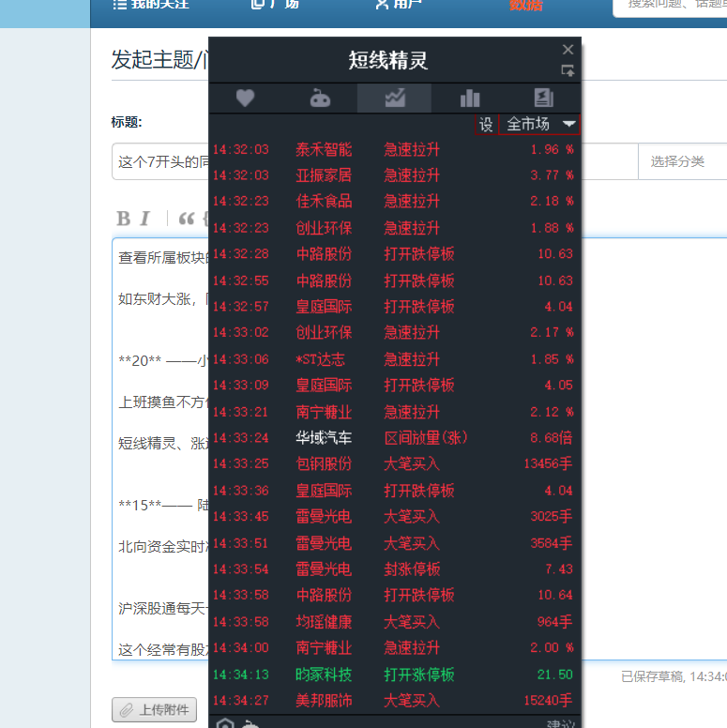Select 创业环保 row at 14:33:02
Viewport: 727px width, 728px height.
394,333
